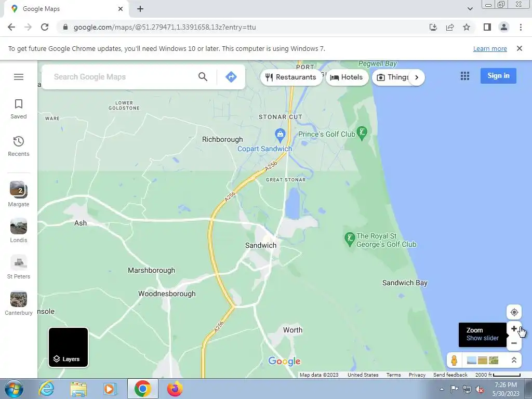
Task: Click the search magnifier icon
Action: tap(203, 77)
